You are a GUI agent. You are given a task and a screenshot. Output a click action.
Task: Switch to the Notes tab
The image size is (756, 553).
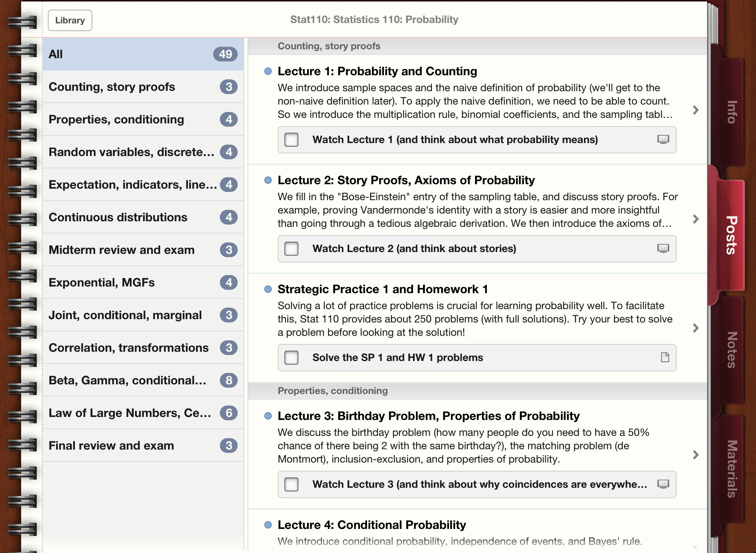[x=731, y=349]
